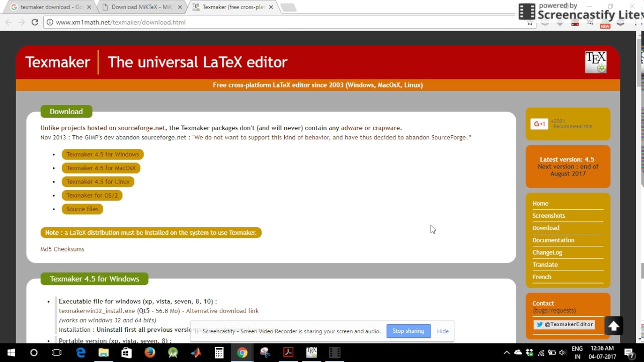Close the texmaker download Google tab
The width and height of the screenshot is (644, 362).
89,7
